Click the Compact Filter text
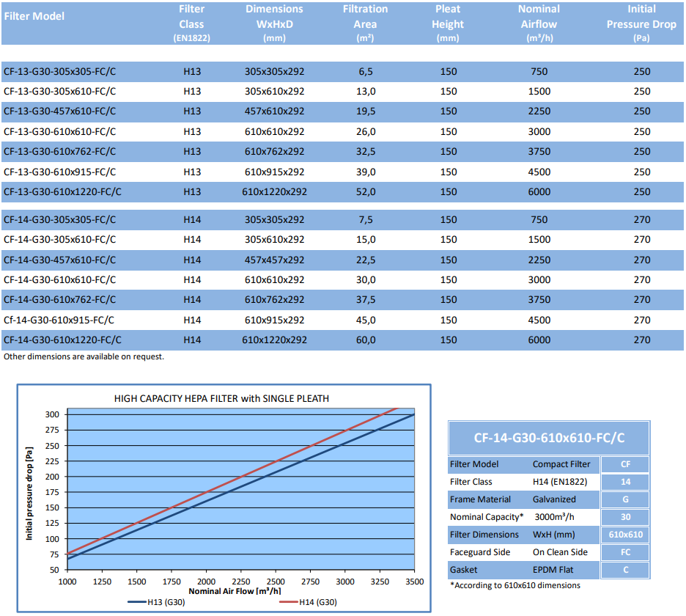This screenshot has width=686, height=616. pos(561,464)
